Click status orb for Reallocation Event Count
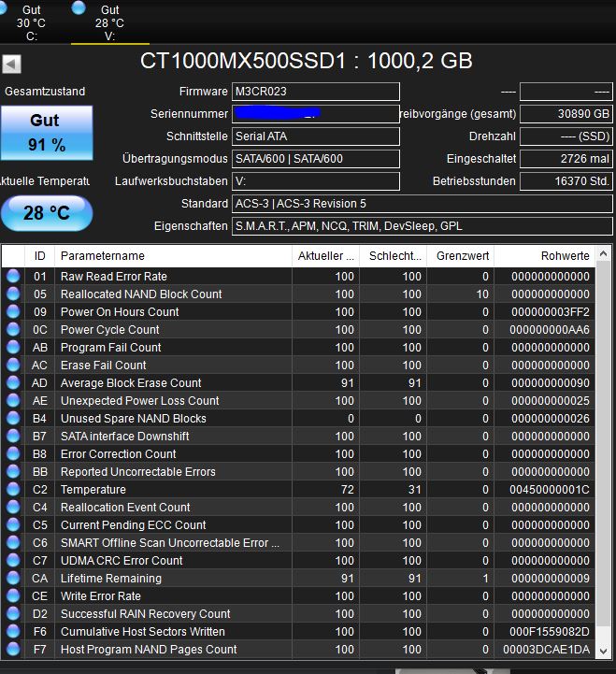The image size is (616, 674). click(x=13, y=507)
